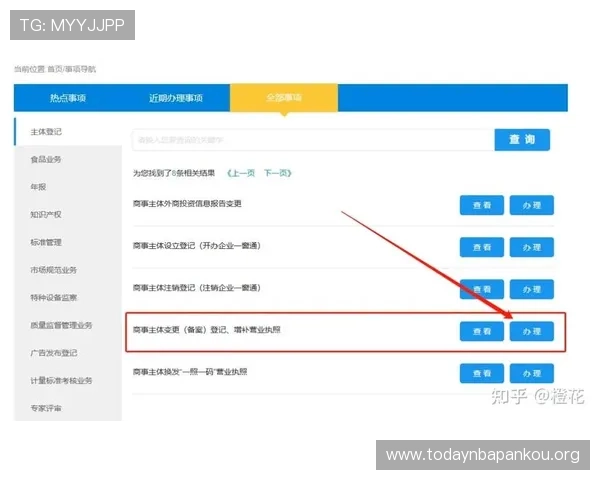Open 年报 category
Screen dimensions: 600x480
[38, 187]
